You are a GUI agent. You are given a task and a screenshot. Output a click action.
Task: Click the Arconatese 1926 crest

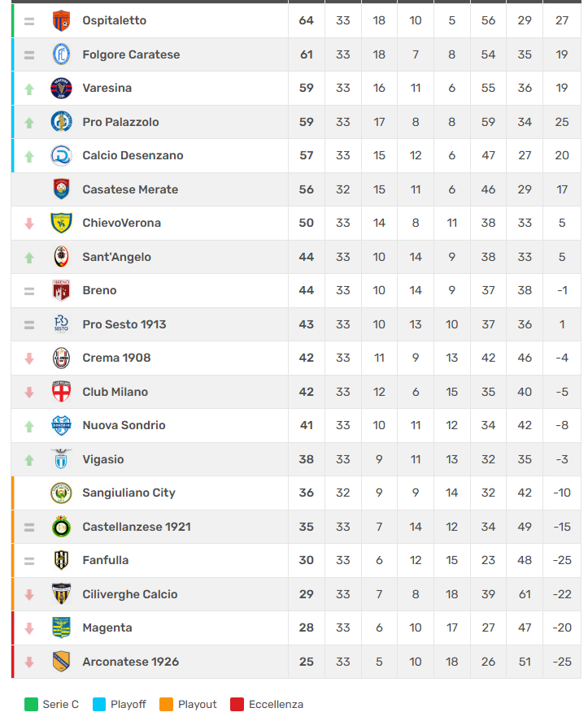click(61, 662)
